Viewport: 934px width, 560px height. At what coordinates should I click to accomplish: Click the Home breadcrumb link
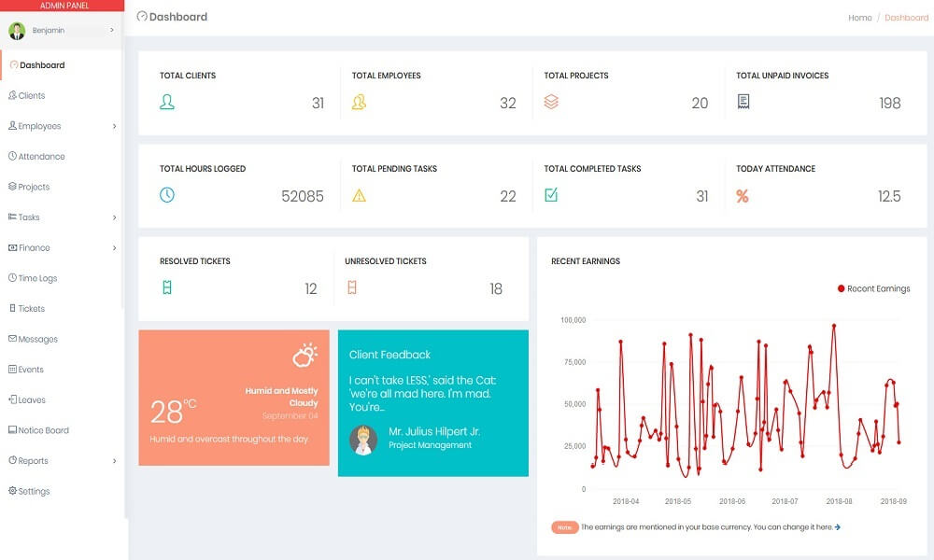(x=859, y=17)
